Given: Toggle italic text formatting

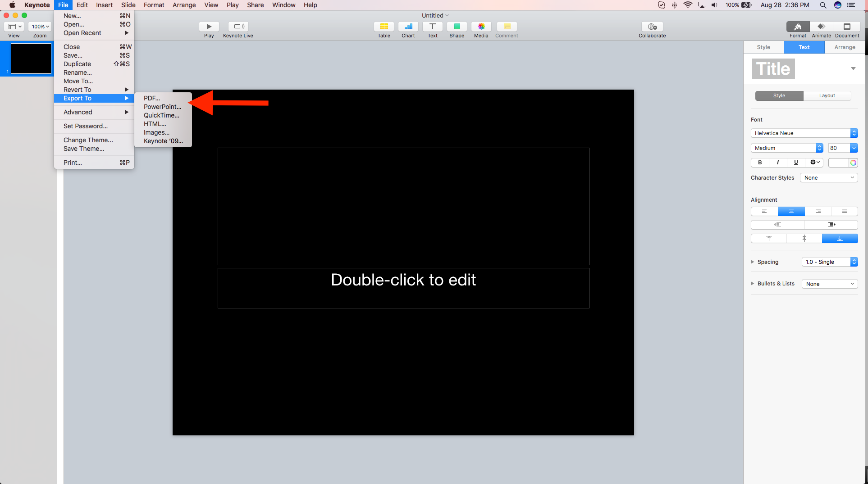Looking at the screenshot, I should tap(778, 163).
